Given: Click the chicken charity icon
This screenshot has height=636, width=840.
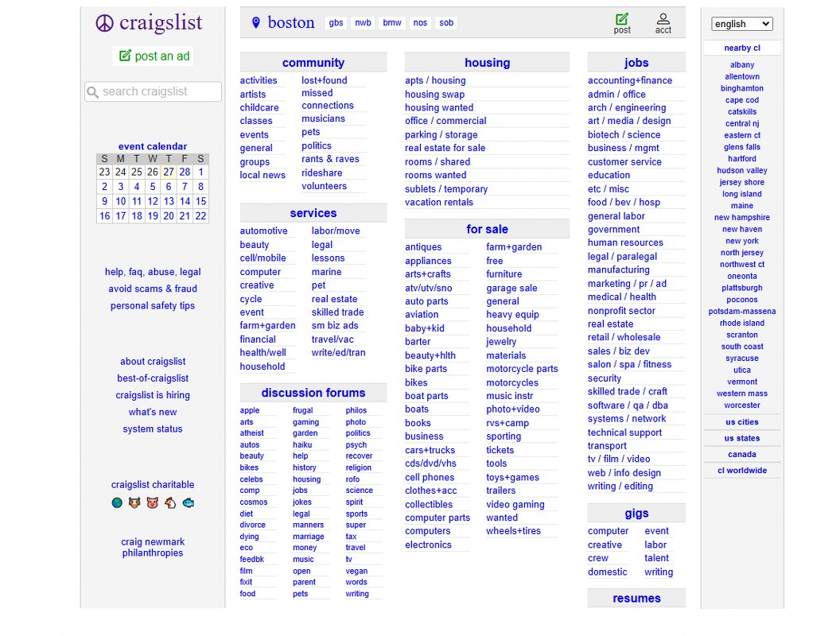Looking at the screenshot, I should click(170, 502).
